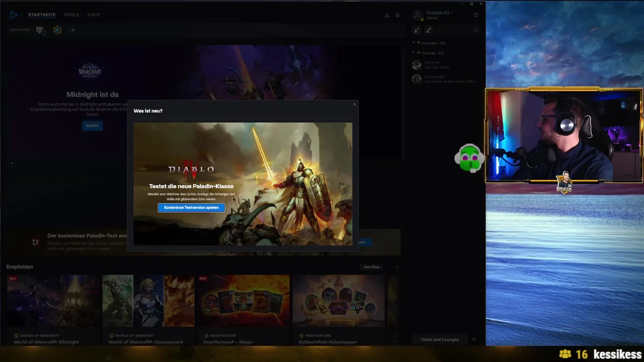Image resolution: width=644 pixels, height=362 pixels.
Task: Click the 'kessikess' username text
Action: click(617, 354)
